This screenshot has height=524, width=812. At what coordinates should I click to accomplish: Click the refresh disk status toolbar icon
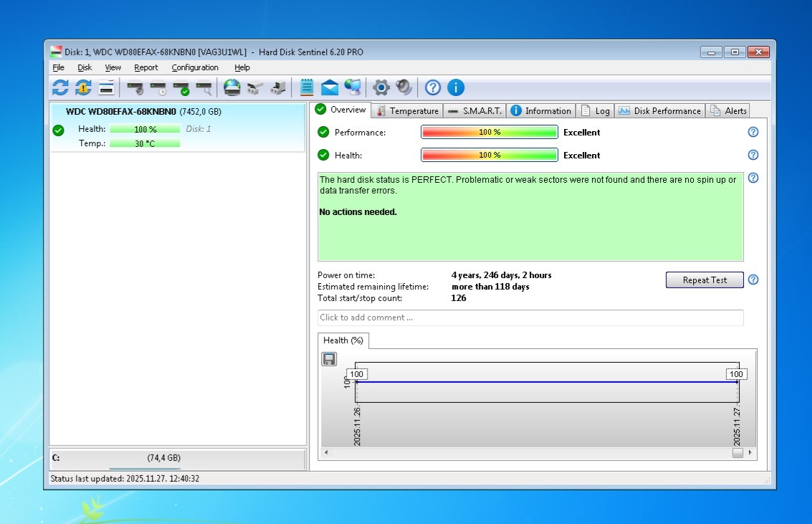[61, 87]
